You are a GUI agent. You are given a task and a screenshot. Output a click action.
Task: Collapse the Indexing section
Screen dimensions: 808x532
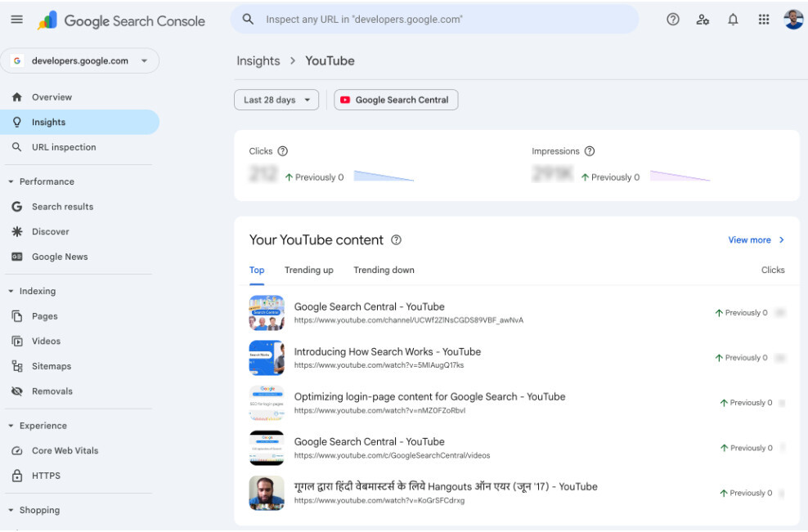11,291
